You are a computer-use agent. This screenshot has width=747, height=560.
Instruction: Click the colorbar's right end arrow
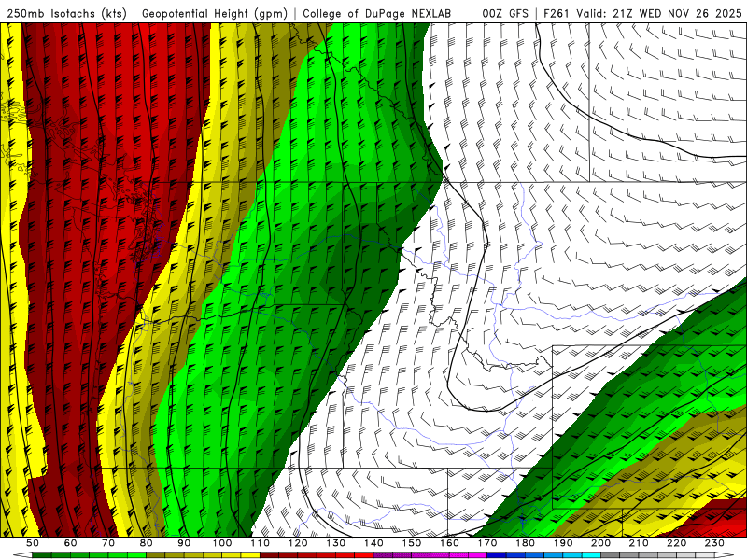pos(725,555)
